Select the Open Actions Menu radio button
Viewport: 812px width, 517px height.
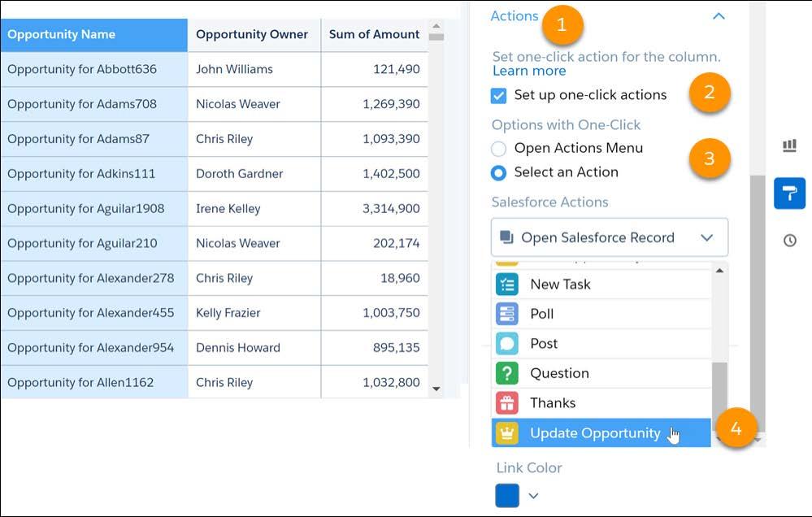coord(498,149)
